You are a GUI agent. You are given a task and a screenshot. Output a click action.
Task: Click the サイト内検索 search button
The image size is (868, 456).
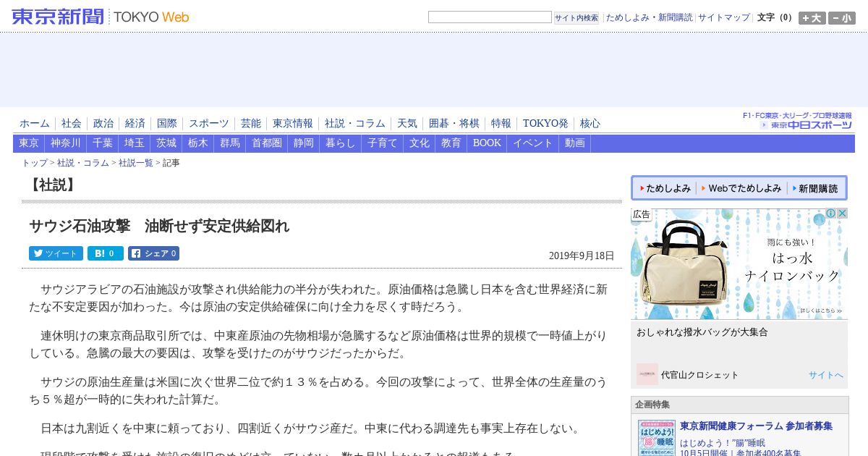pos(576,17)
